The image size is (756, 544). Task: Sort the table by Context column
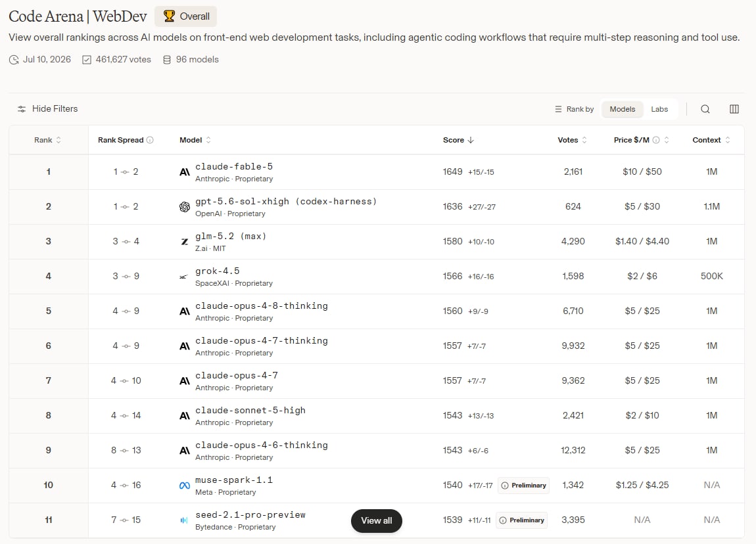click(712, 140)
